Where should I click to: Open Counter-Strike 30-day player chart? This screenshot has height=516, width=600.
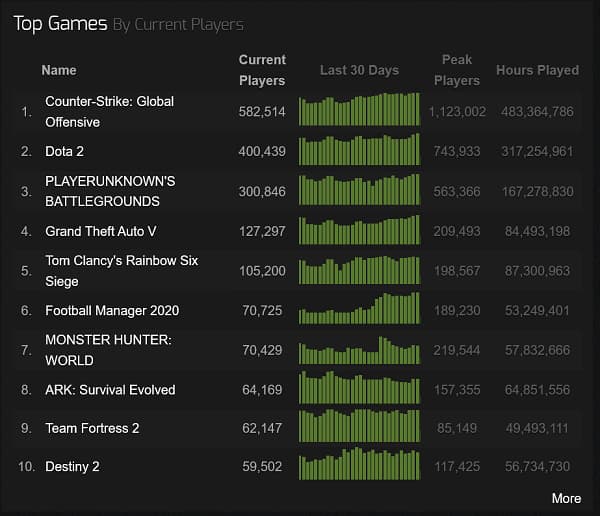point(360,110)
